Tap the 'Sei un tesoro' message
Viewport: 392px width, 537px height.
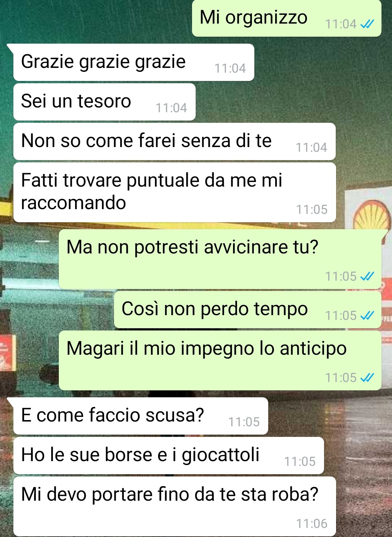104,102
